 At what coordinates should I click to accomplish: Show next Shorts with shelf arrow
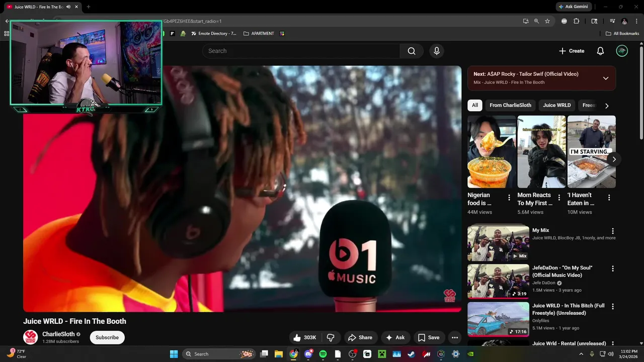(614, 159)
